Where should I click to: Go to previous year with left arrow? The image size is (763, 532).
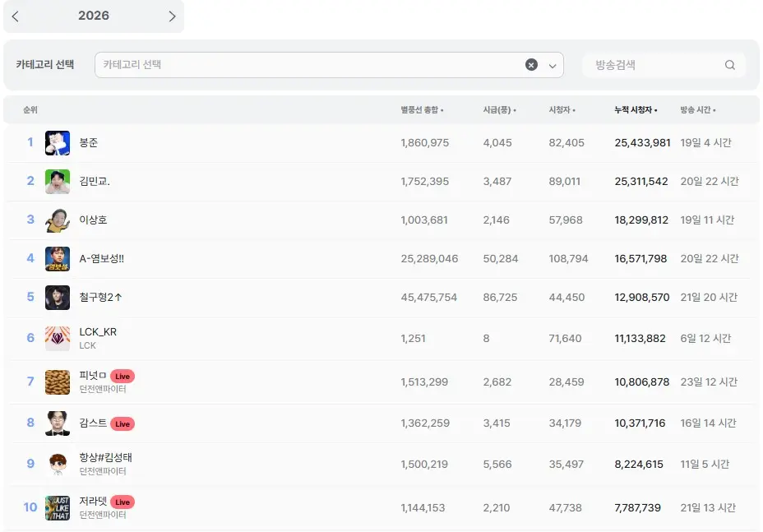(x=16, y=16)
